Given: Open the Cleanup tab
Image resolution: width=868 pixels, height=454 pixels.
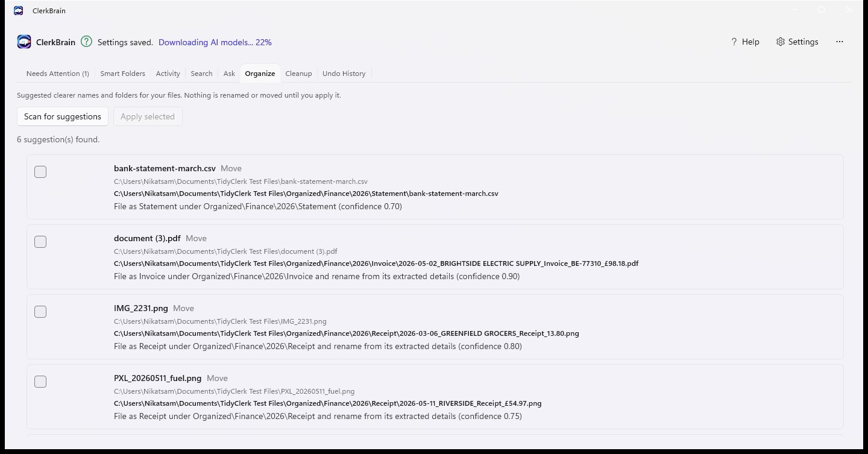Looking at the screenshot, I should point(298,74).
